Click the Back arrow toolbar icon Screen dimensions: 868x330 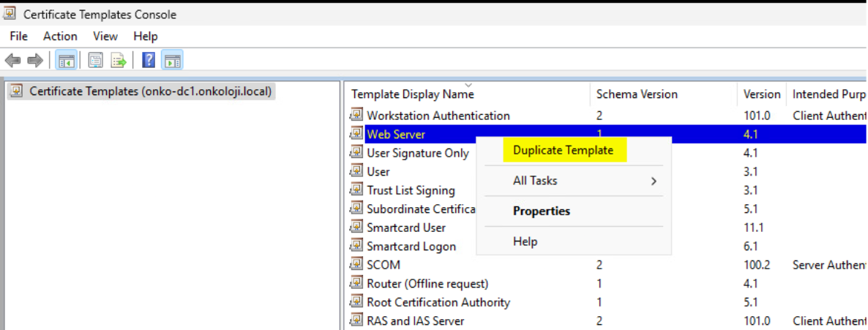pos(13,60)
